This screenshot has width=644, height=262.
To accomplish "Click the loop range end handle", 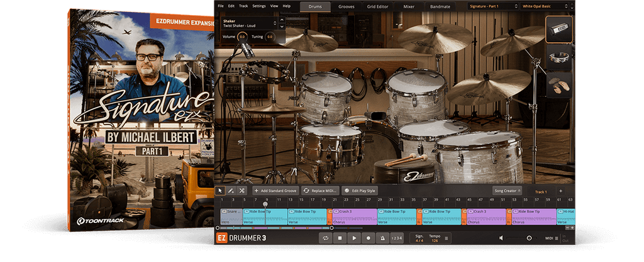I will [332, 227].
